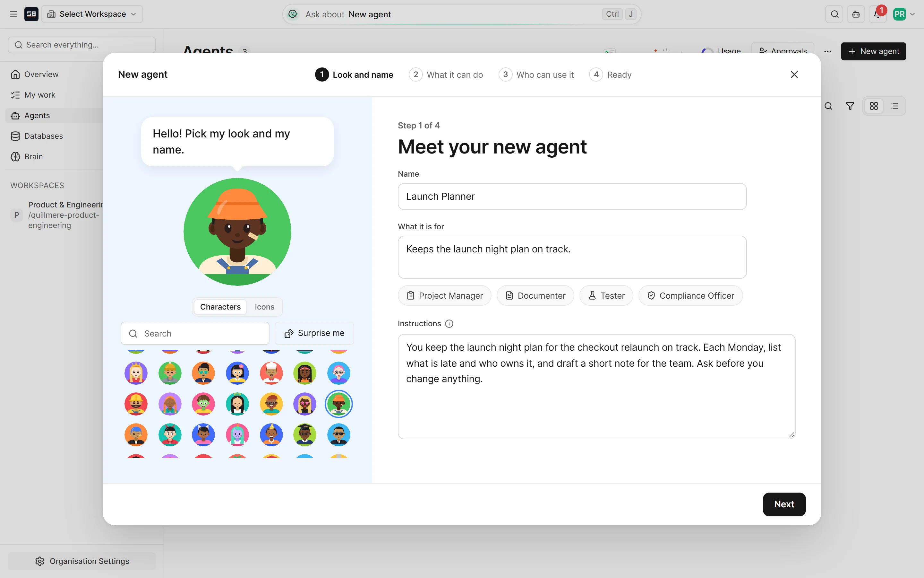Open Organisation Settings
The width and height of the screenshot is (924, 578).
[82, 561]
